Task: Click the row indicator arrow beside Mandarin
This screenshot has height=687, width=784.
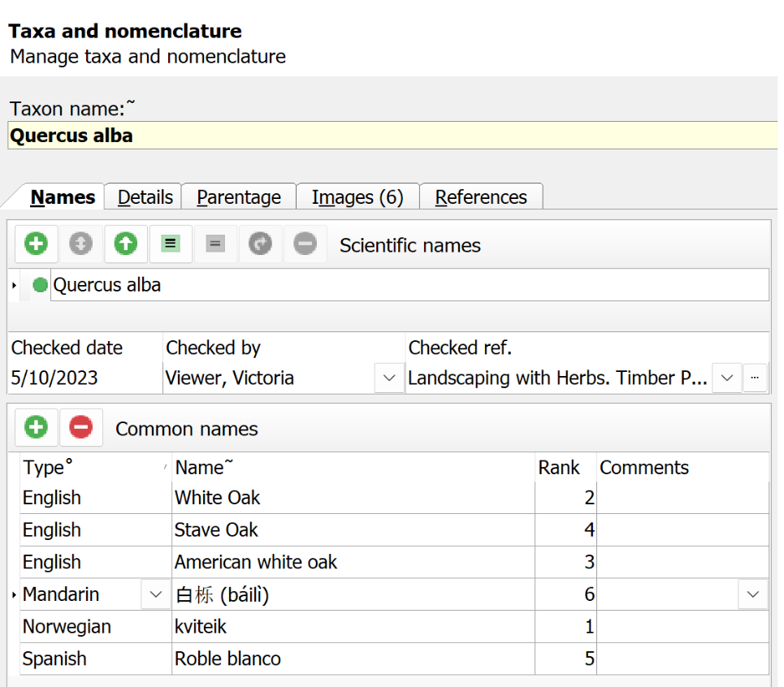Action: [x=14, y=594]
